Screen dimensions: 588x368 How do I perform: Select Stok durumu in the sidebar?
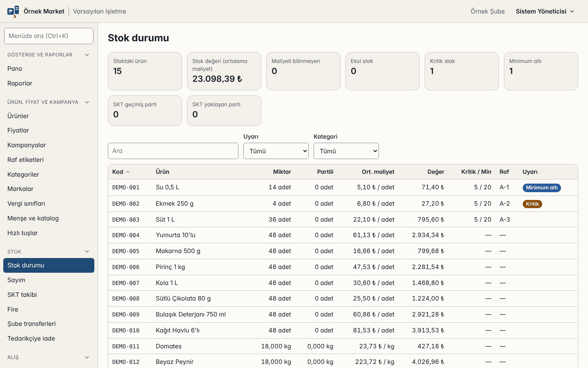click(x=49, y=265)
